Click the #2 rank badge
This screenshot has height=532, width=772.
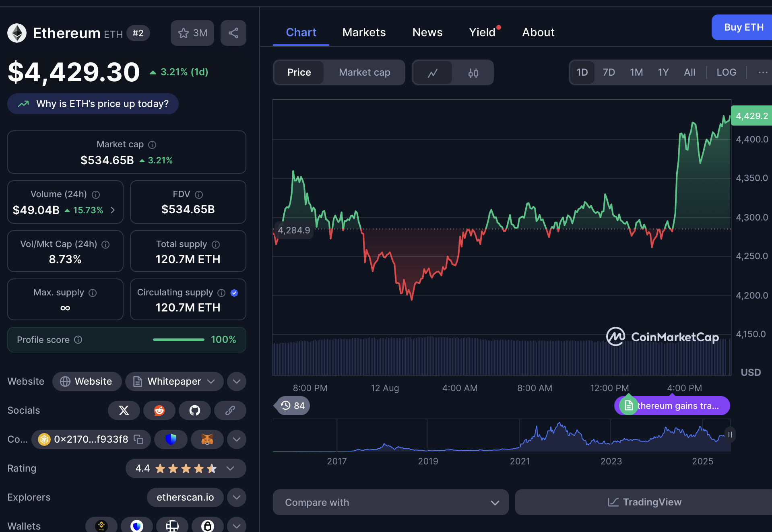[138, 33]
